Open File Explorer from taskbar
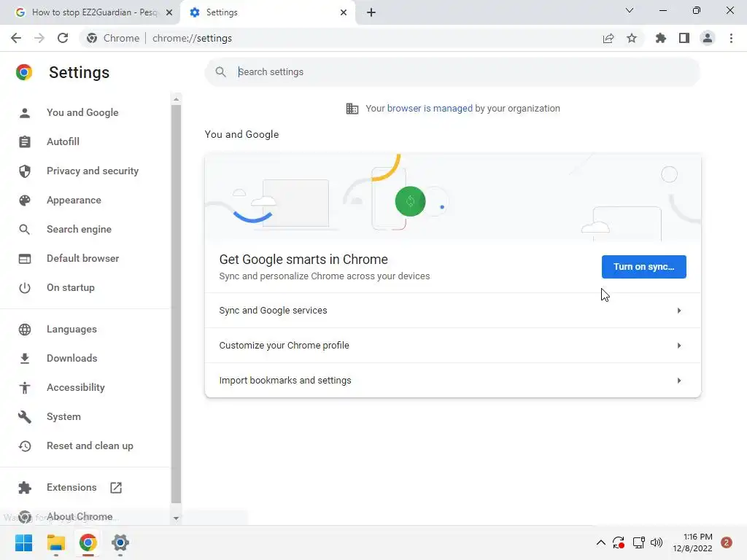 click(x=55, y=542)
